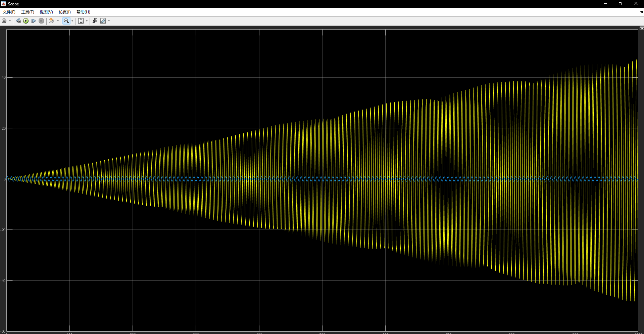
Task: Open the measurements ruler dropdown arrow
Action: click(109, 21)
